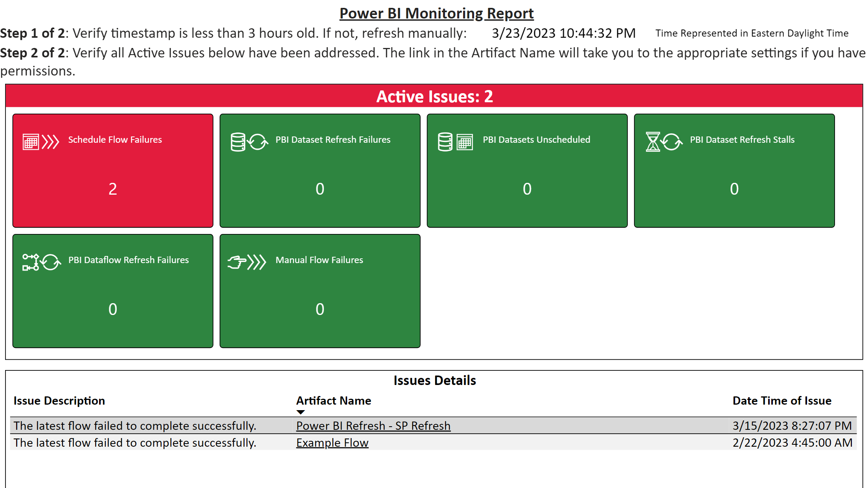Open the Example Flow artifact link
868x488 pixels.
(332, 443)
